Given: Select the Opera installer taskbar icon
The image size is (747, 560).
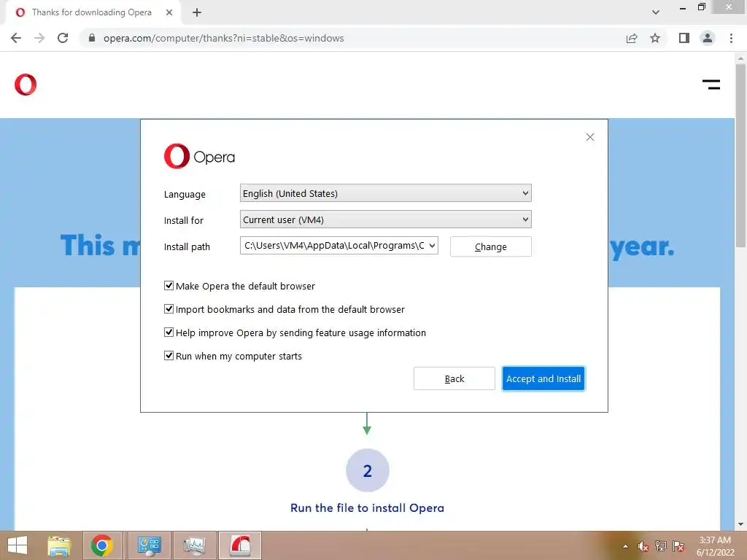Looking at the screenshot, I should tap(240, 545).
